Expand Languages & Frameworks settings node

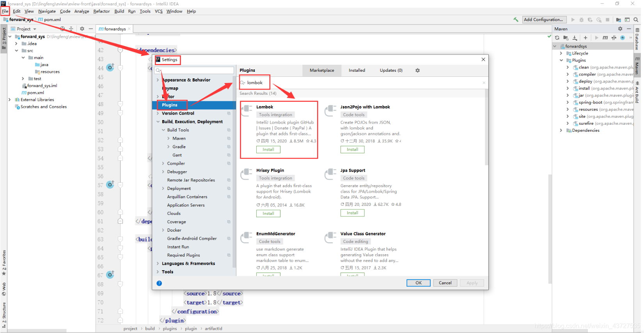point(158,264)
